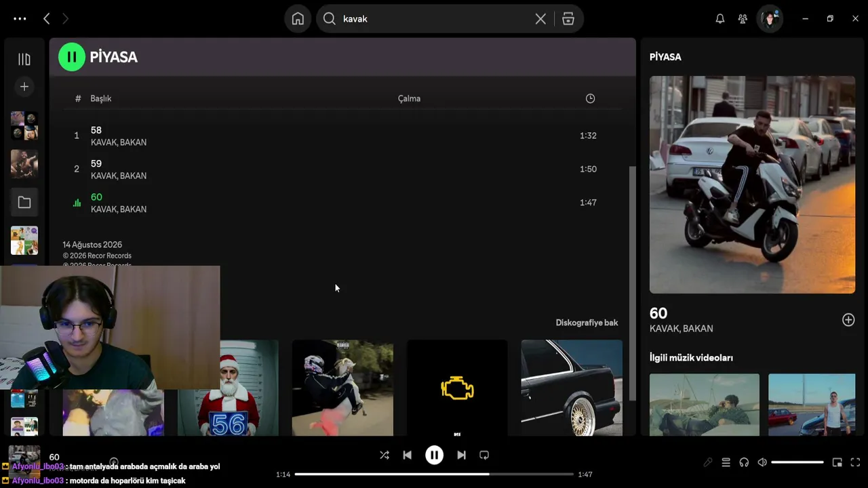Open the scooter music video in right panel
This screenshot has width=868, height=488.
click(752, 184)
